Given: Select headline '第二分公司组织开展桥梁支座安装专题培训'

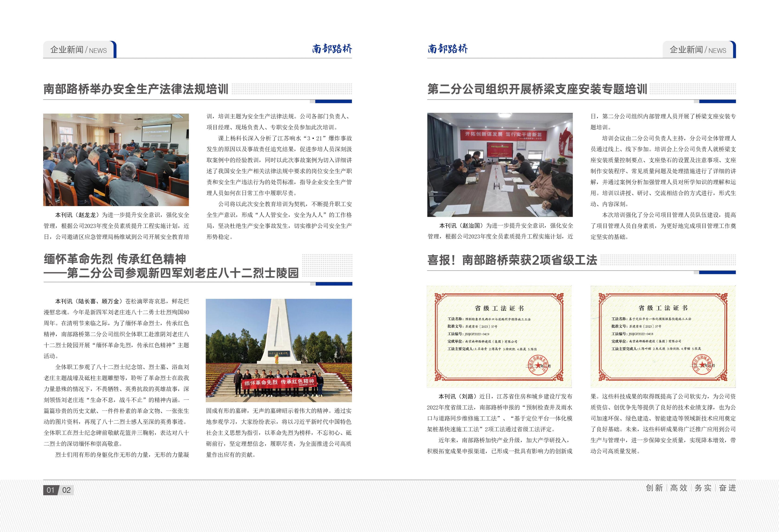Looking at the screenshot, I should point(537,89).
